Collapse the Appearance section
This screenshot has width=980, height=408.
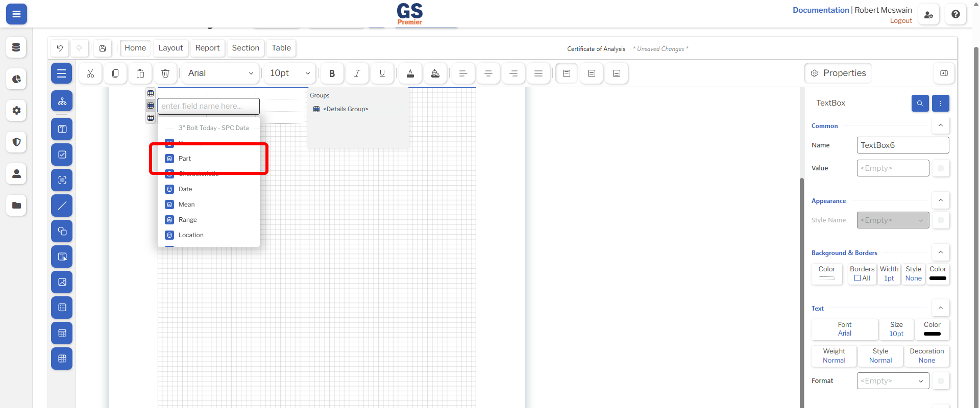pyautogui.click(x=941, y=200)
